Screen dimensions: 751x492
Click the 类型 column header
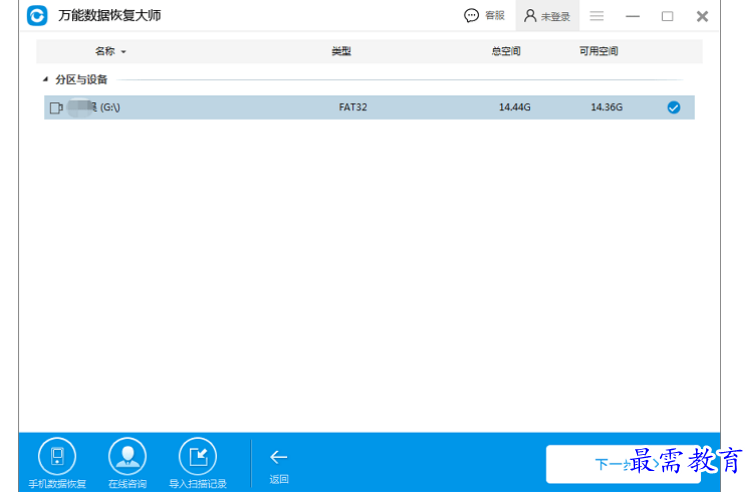pos(341,51)
